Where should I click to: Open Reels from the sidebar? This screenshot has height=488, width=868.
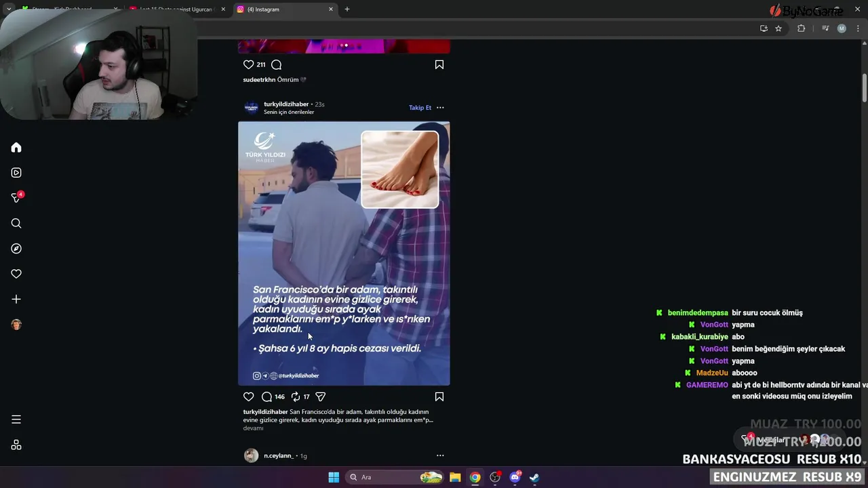click(16, 173)
